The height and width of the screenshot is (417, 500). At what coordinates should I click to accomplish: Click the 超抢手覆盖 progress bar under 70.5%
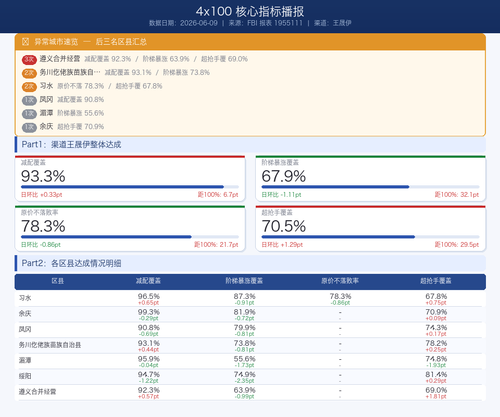(370, 237)
